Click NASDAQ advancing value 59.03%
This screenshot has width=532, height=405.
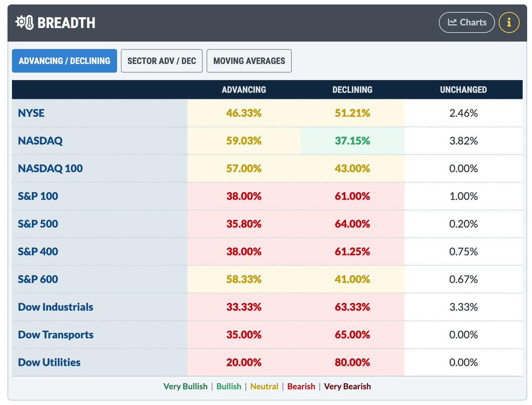tap(244, 141)
